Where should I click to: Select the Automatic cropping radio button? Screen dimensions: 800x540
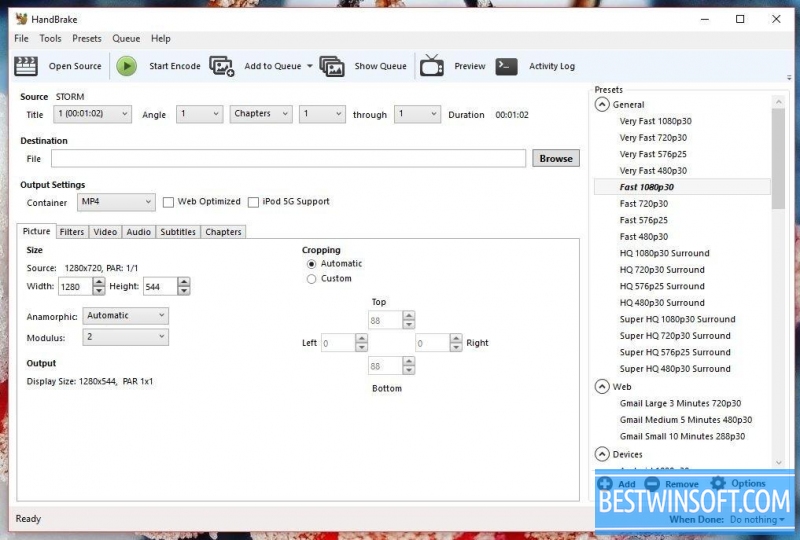(311, 264)
